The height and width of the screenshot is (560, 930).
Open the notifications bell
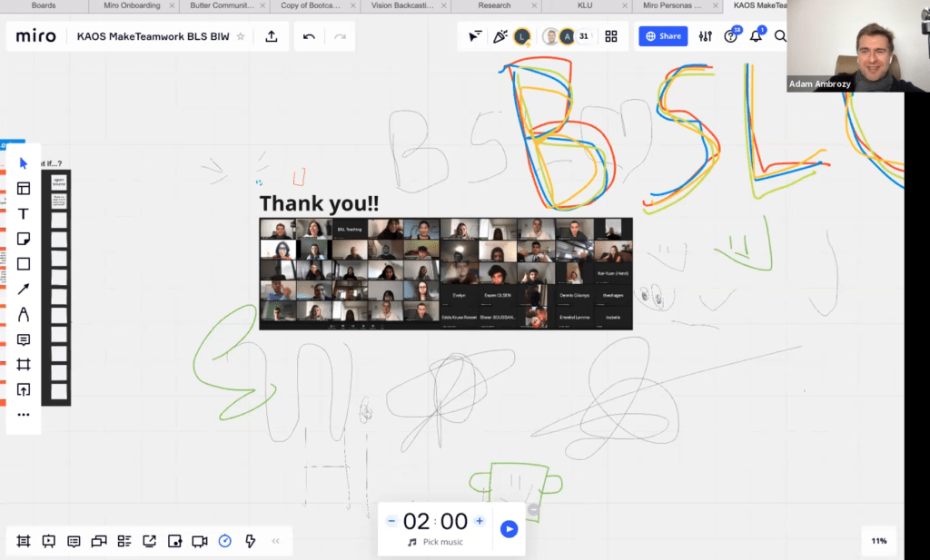pyautogui.click(x=756, y=36)
